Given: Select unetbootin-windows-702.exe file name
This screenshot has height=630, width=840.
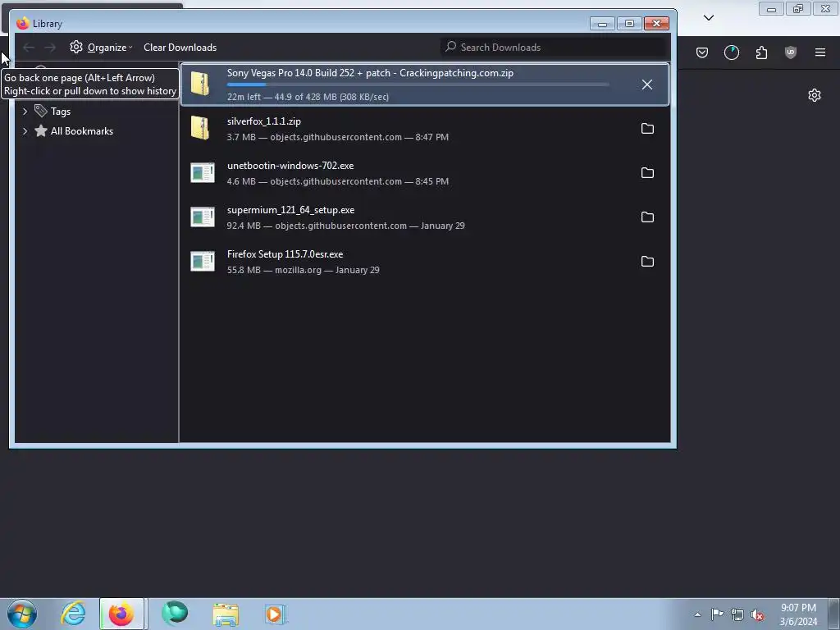Looking at the screenshot, I should coord(290,166).
